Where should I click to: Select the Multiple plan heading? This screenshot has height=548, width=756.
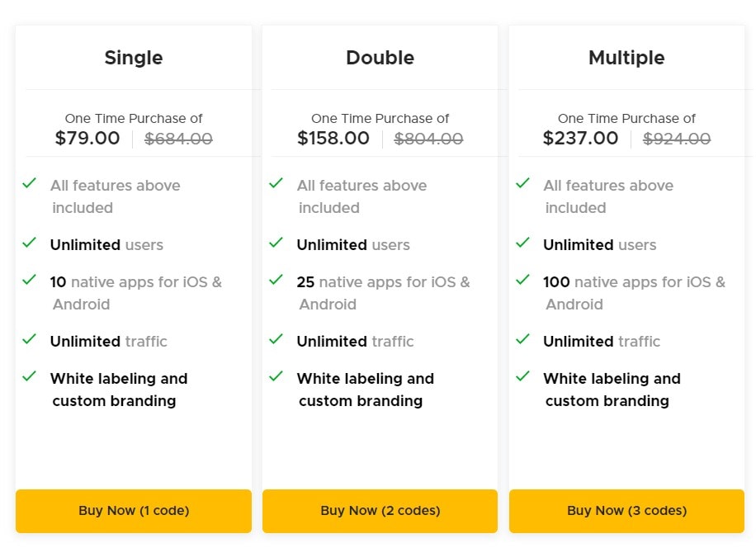tap(626, 58)
